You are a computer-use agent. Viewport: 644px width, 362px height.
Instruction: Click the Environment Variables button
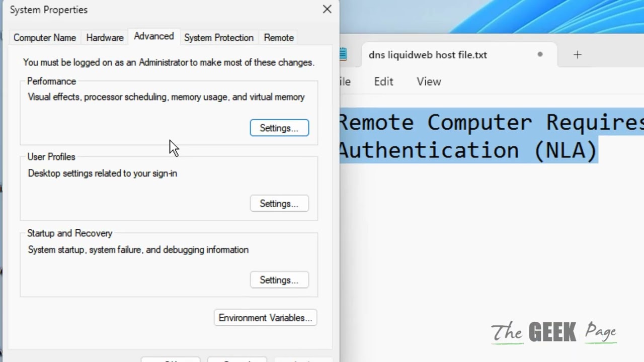click(265, 318)
